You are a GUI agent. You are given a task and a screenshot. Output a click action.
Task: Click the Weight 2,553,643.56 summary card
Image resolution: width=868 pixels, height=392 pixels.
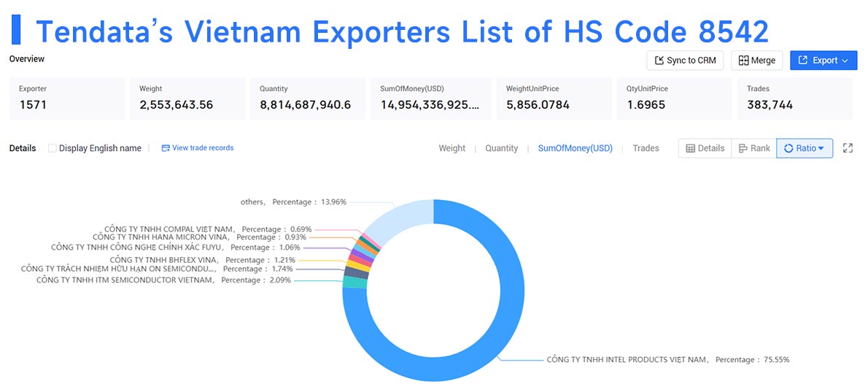pos(187,99)
